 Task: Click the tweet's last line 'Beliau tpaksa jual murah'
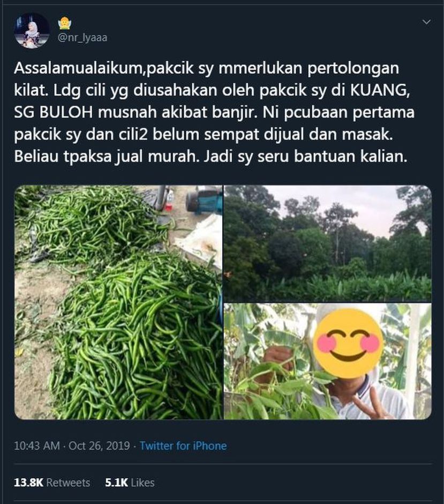(x=210, y=156)
